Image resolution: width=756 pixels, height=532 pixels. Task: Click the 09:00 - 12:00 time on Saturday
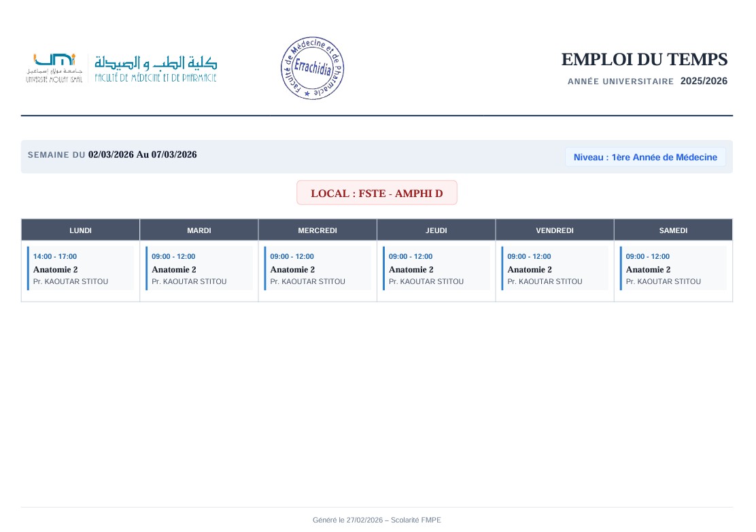tap(647, 257)
